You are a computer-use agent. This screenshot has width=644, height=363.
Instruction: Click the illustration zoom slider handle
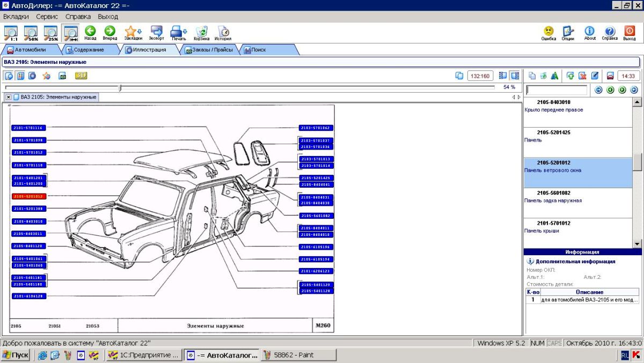[x=120, y=87]
